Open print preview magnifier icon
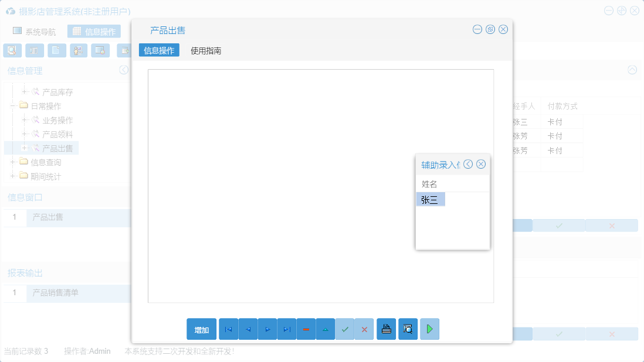The image size is (644, 362). click(x=408, y=329)
